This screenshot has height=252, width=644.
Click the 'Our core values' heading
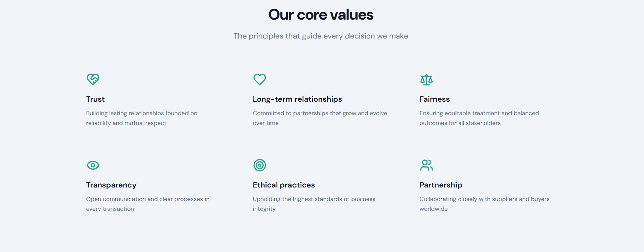pos(321,15)
